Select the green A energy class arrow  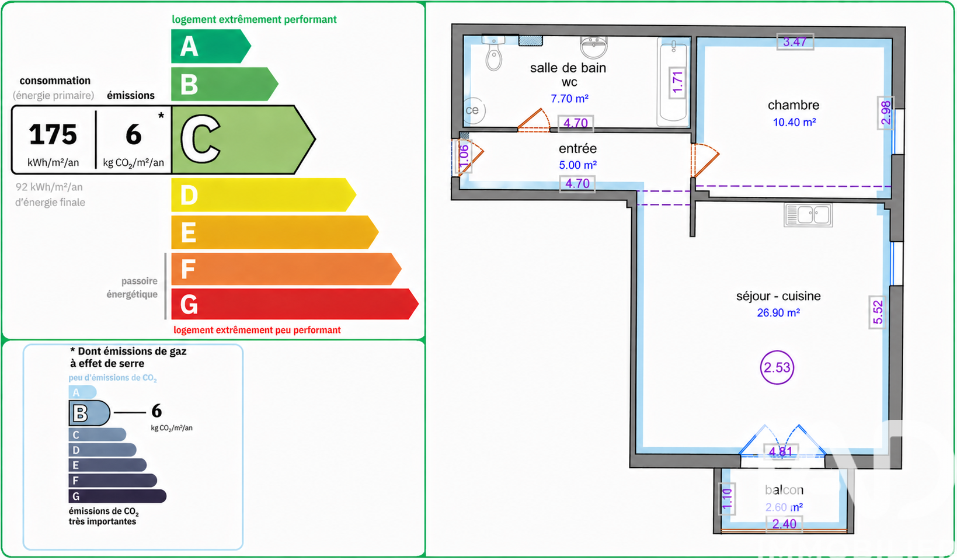tap(211, 46)
